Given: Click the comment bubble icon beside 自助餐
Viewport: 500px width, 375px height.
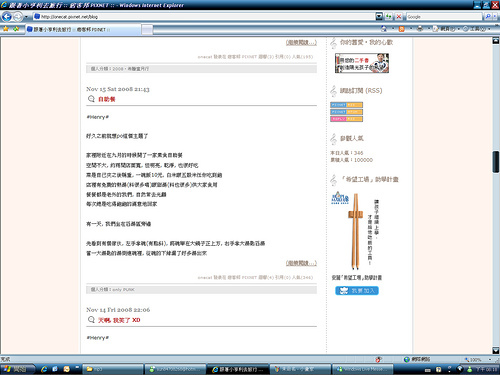Looking at the screenshot, I should [x=91, y=99].
